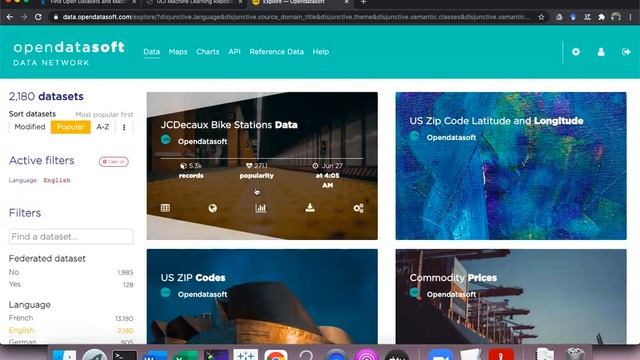Bookmark this page with star icon
This screenshot has width=640, height=360.
(x=541, y=17)
